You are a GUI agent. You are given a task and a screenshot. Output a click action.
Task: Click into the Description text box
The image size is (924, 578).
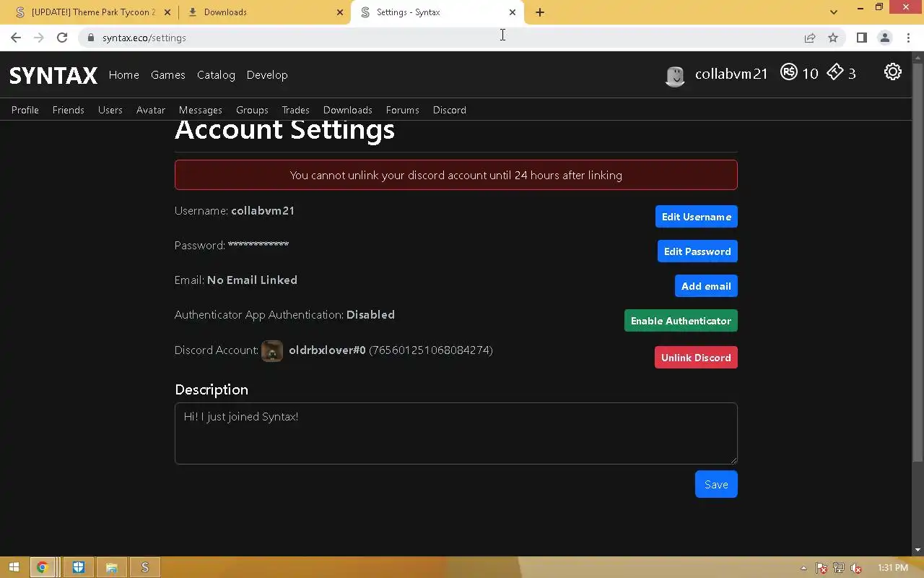[456, 433]
